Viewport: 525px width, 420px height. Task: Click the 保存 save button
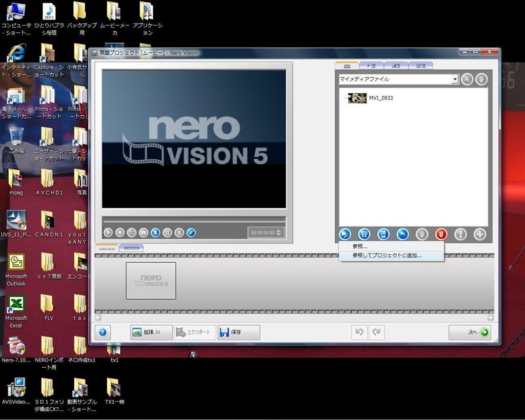[238, 332]
